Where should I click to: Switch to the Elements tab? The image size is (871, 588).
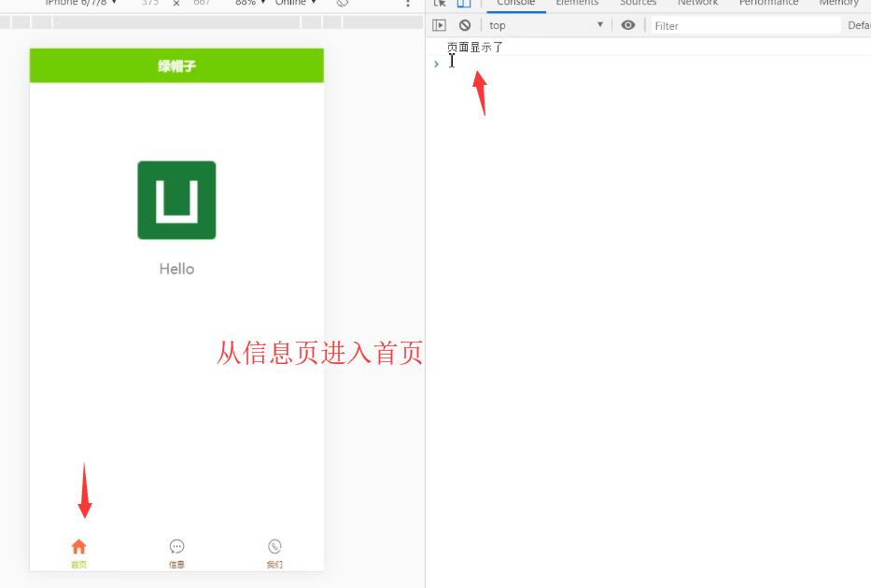[577, 4]
